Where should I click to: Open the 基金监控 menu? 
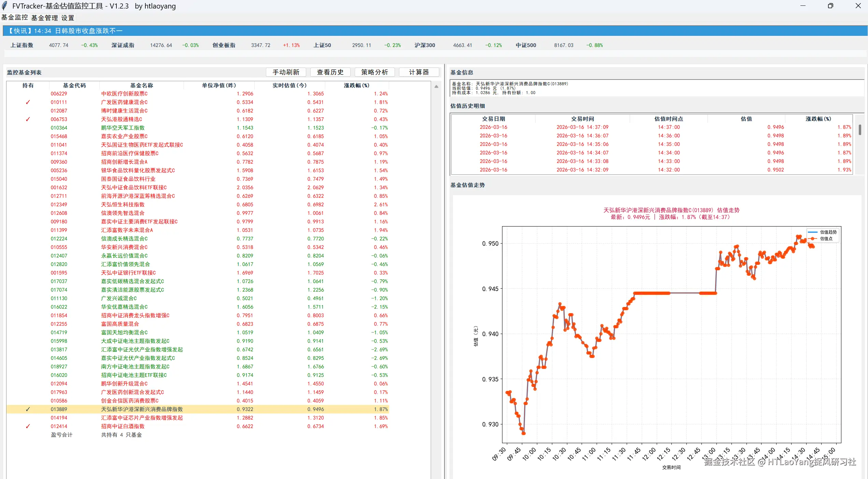15,17
